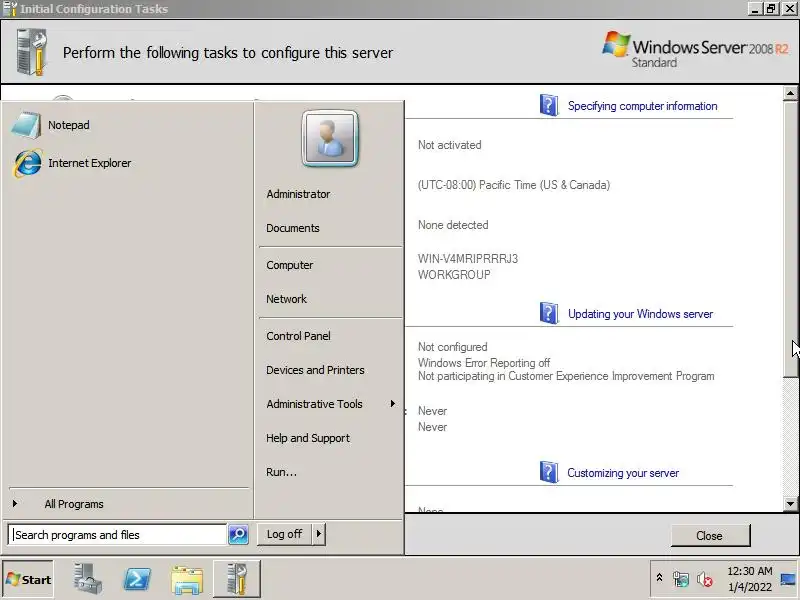Launch Windows PowerShell from the taskbar
This screenshot has width=800, height=600.
tap(137, 580)
